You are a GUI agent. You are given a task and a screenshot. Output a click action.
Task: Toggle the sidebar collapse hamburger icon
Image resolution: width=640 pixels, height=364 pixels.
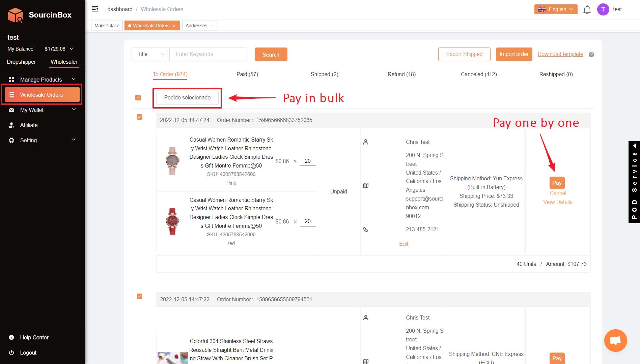point(95,9)
